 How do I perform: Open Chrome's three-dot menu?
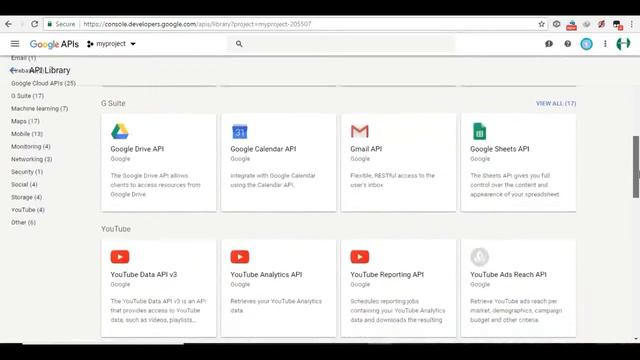pyautogui.click(x=631, y=24)
